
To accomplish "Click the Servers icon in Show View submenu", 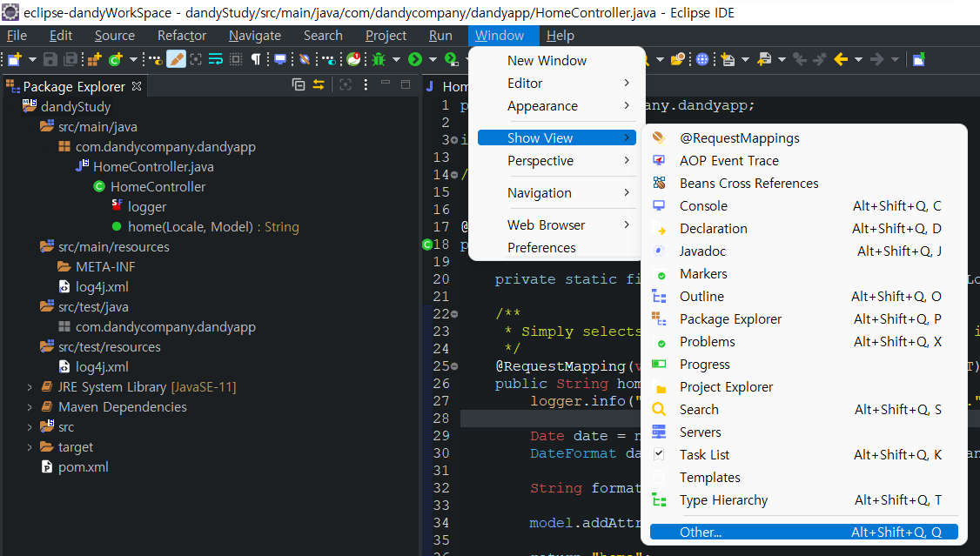I will (x=659, y=432).
